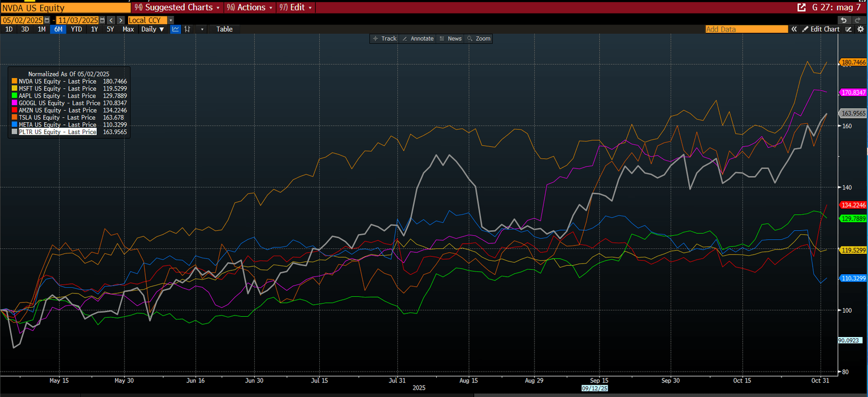The image size is (868, 397).
Task: Open the Actions menu
Action: point(250,7)
